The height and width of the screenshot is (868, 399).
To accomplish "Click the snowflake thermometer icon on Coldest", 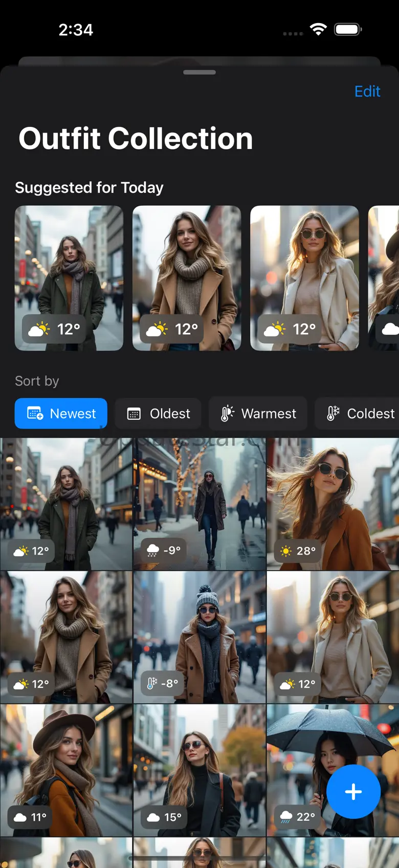I will click(x=333, y=413).
